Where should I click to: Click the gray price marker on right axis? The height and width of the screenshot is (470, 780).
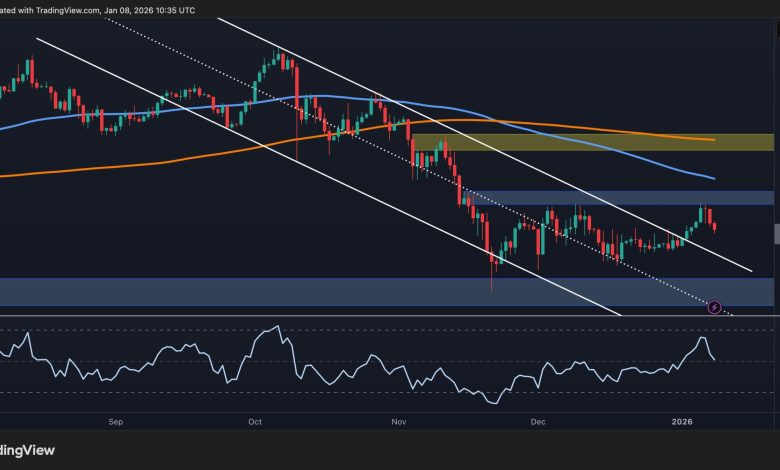776,234
